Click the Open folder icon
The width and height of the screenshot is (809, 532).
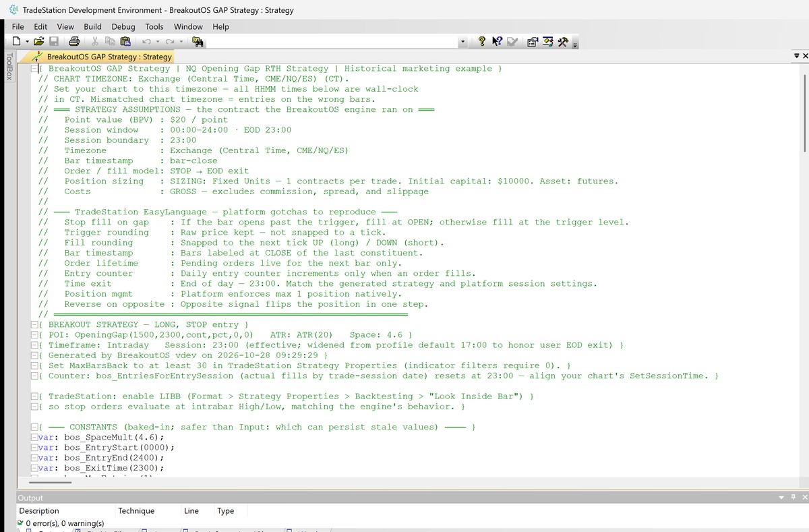pyautogui.click(x=39, y=42)
